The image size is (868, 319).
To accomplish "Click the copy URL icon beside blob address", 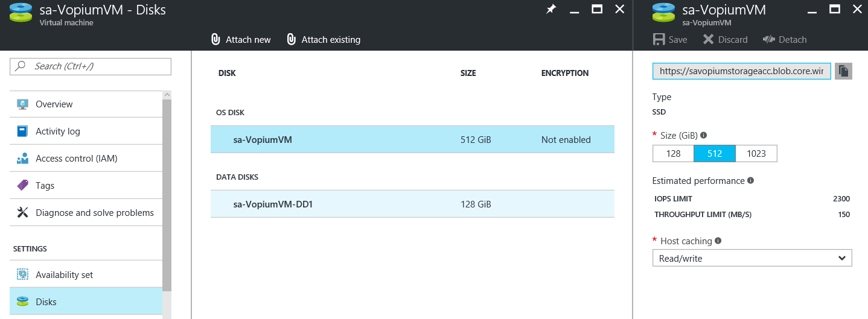I will (843, 71).
